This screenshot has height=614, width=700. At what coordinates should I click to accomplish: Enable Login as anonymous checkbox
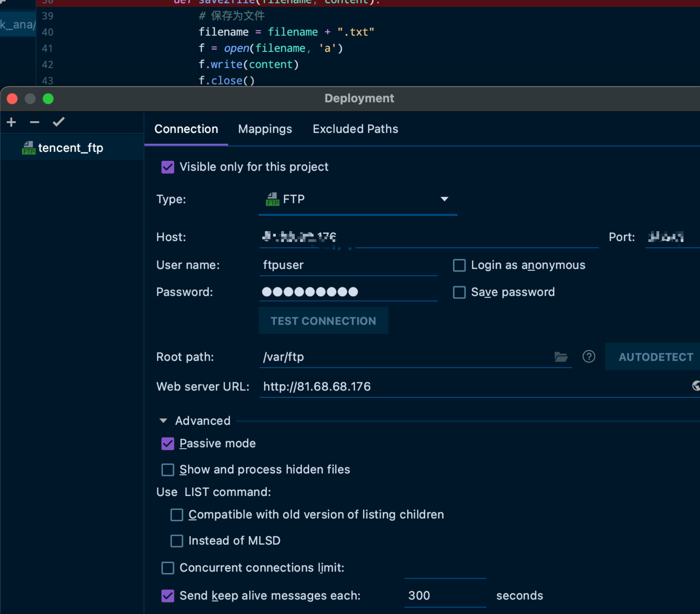(459, 265)
